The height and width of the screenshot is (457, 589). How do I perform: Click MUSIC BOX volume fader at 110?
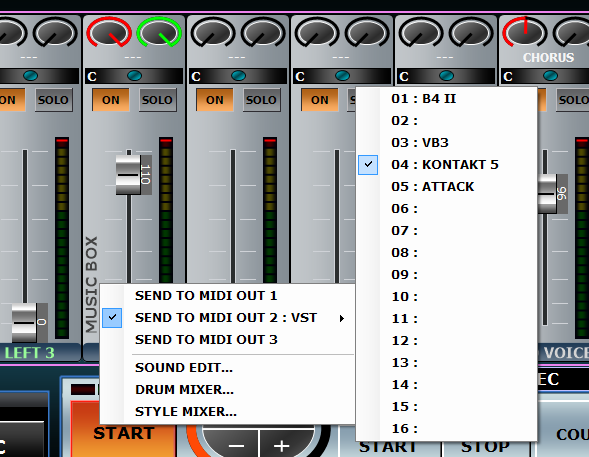pos(129,175)
